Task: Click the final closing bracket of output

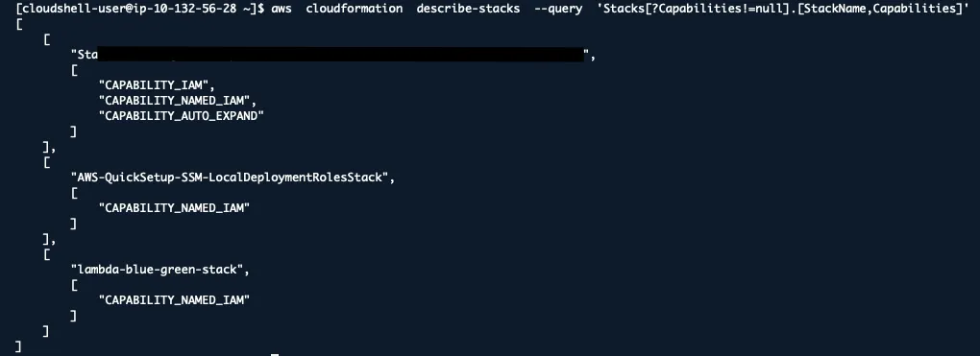Action: point(18,345)
